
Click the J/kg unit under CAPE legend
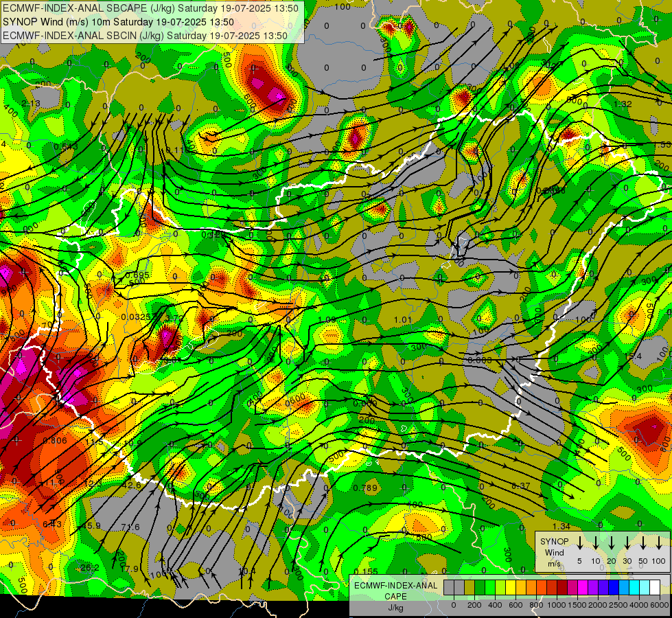pos(395,608)
